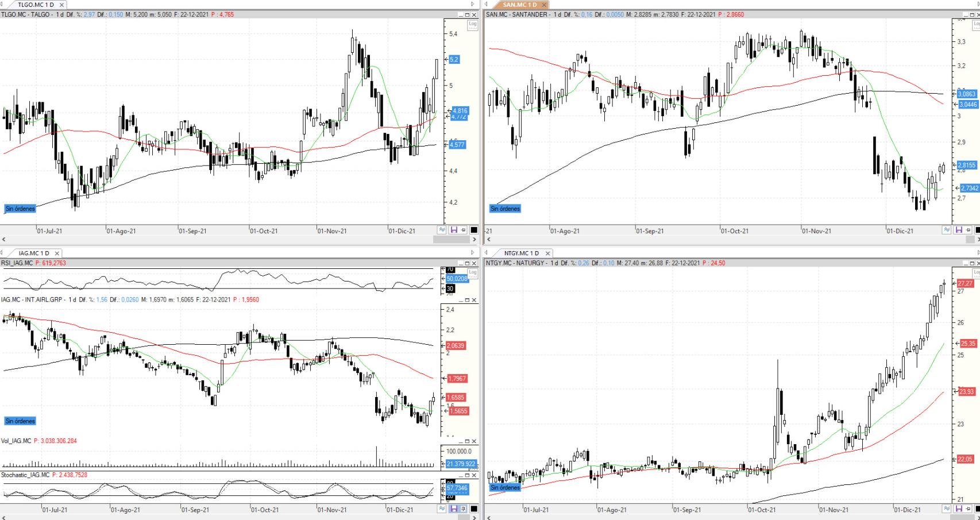The height and width of the screenshot is (520, 980).
Task: Click the TALGO chart horizontal scrollbar thumb
Action: pyautogui.click(x=452, y=239)
